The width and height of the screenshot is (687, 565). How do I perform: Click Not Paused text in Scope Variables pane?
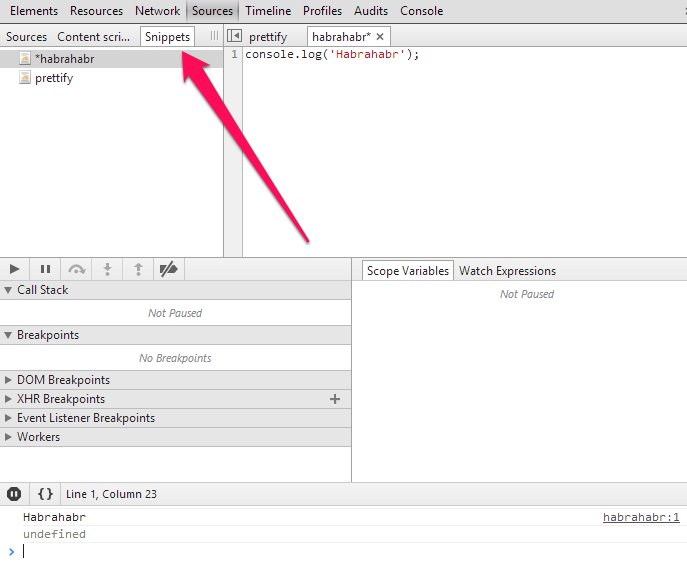click(527, 294)
